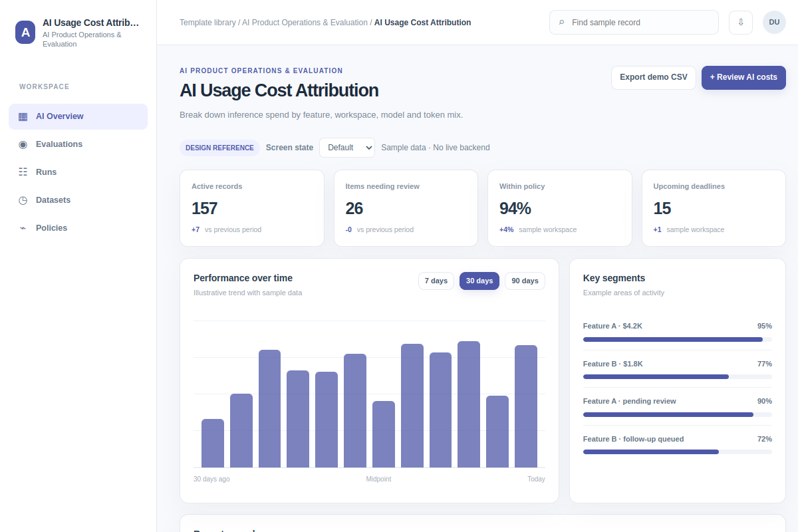This screenshot has height=532, width=798.
Task: Select the 7 days range
Action: [436, 281]
